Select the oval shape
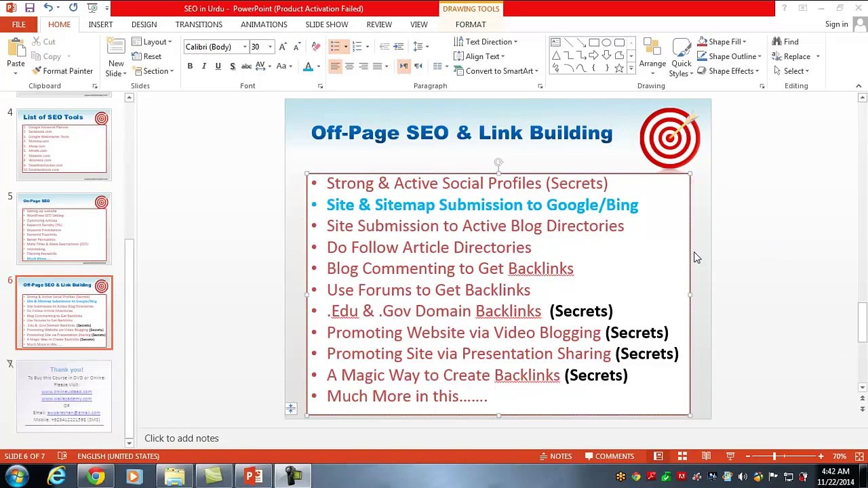868x488 pixels. [606, 43]
